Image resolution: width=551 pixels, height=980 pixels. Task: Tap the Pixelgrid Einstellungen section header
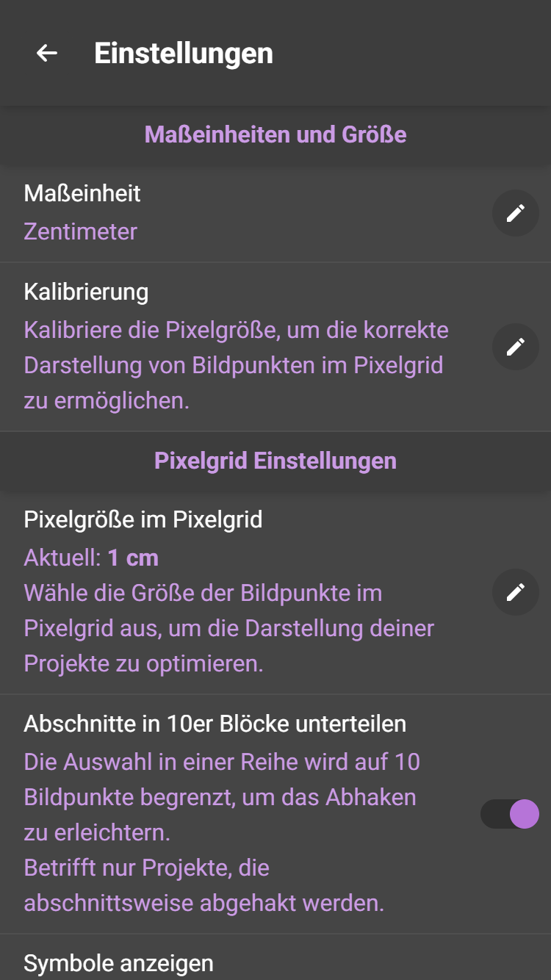pyautogui.click(x=275, y=461)
